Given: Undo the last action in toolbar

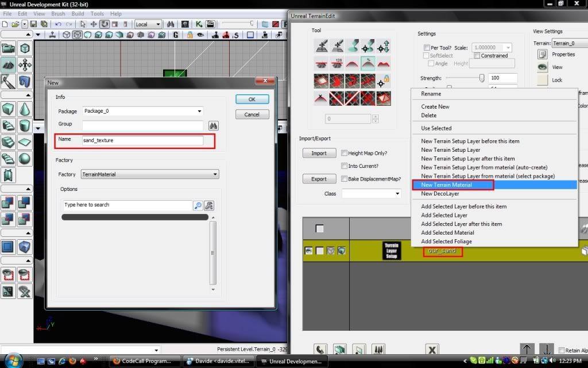Looking at the screenshot, I should click(58, 24).
